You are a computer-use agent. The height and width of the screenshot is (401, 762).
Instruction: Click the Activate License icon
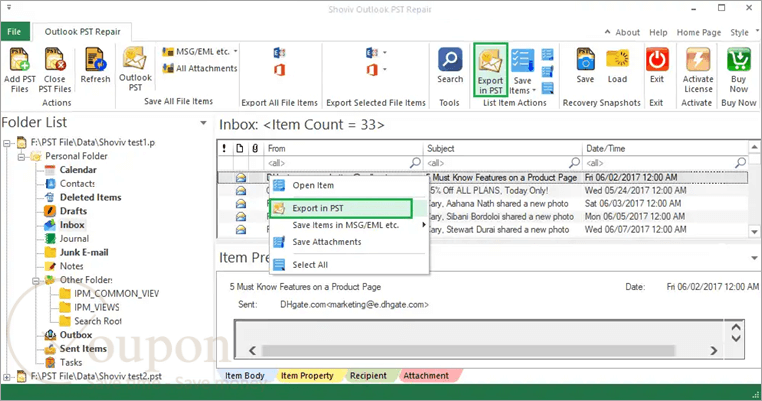click(x=698, y=60)
